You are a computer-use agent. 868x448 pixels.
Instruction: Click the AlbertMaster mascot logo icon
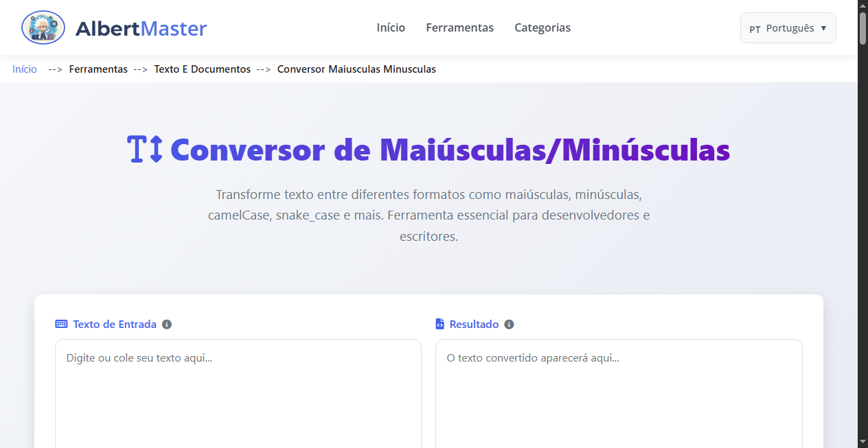pos(43,27)
